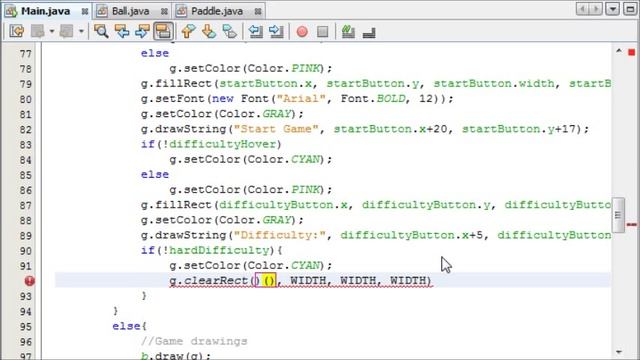640x360 pixels.
Task: Open the Forward history dropdown arrow
Action: pyautogui.click(x=81, y=31)
